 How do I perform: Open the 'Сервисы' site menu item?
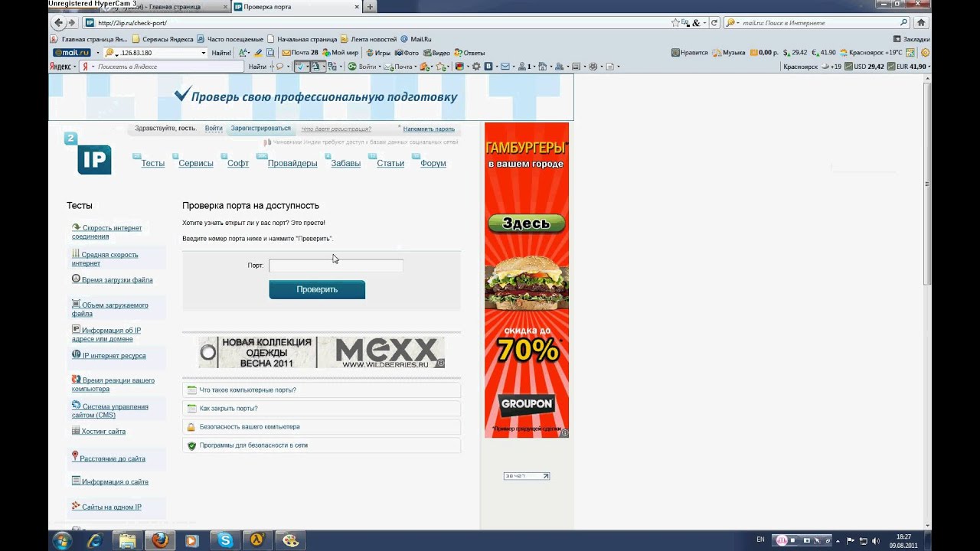click(196, 163)
